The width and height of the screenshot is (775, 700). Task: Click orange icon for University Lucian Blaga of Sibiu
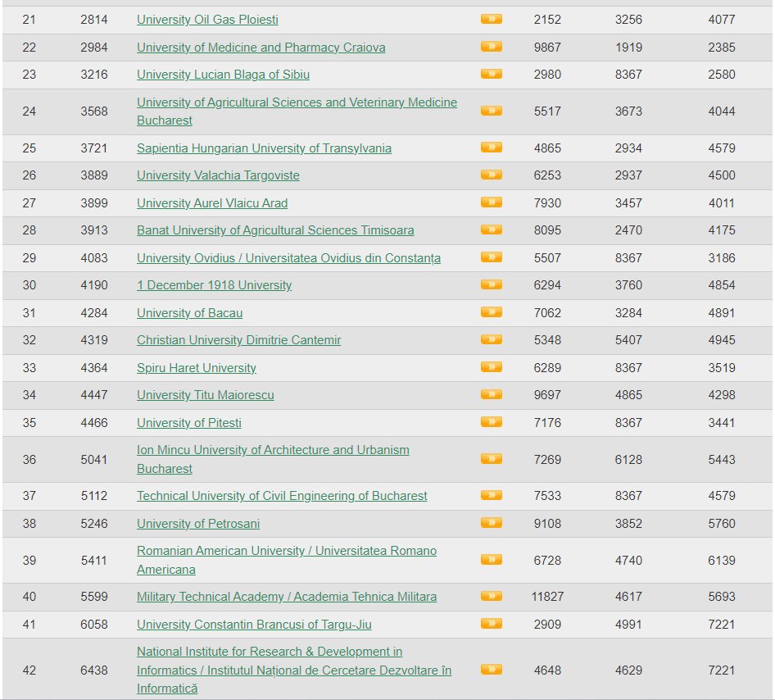click(491, 74)
